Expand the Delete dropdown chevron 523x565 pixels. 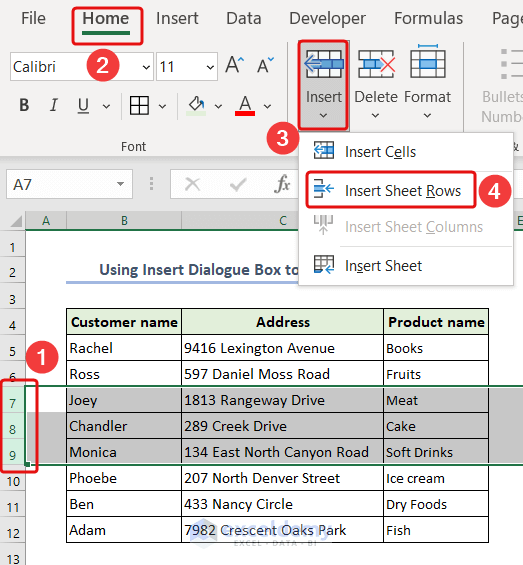[x=376, y=116]
